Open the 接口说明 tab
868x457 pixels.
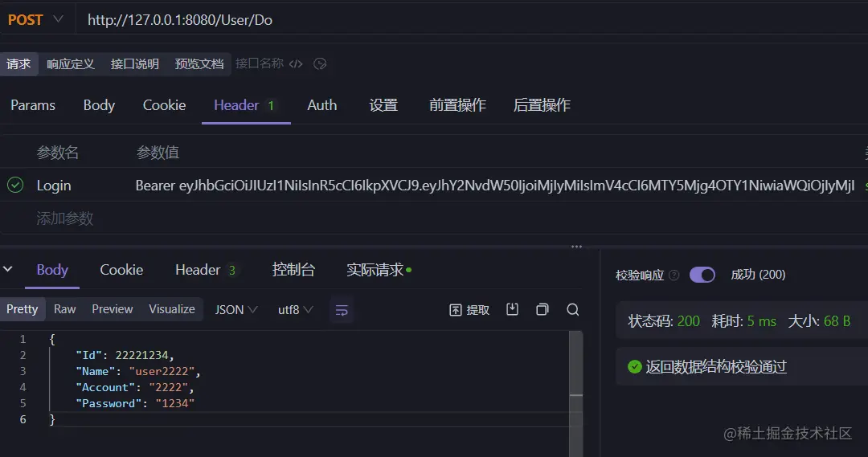pos(134,64)
